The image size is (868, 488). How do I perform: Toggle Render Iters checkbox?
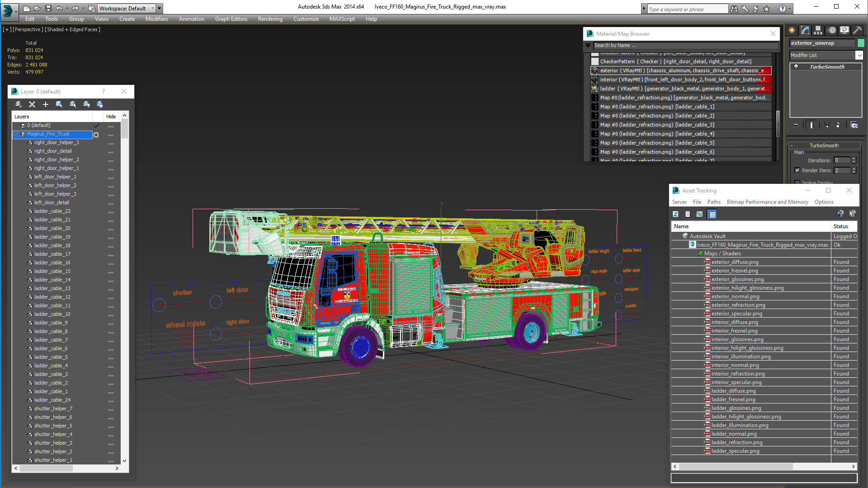click(797, 170)
